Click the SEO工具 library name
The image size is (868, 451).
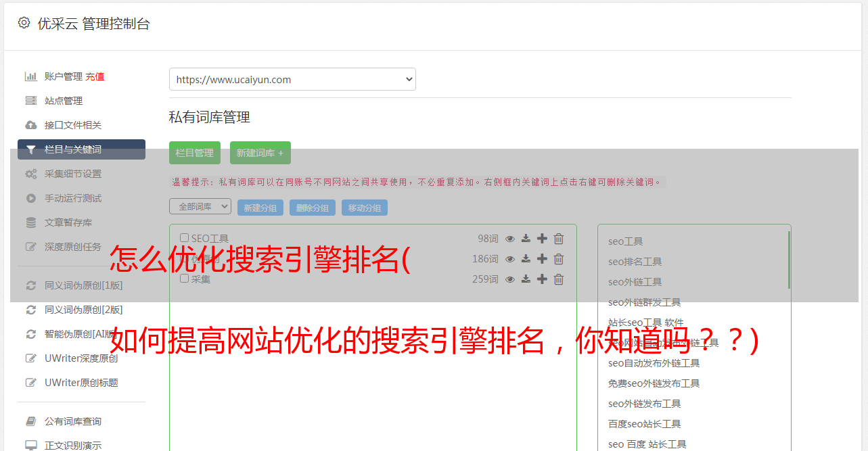[x=210, y=238]
